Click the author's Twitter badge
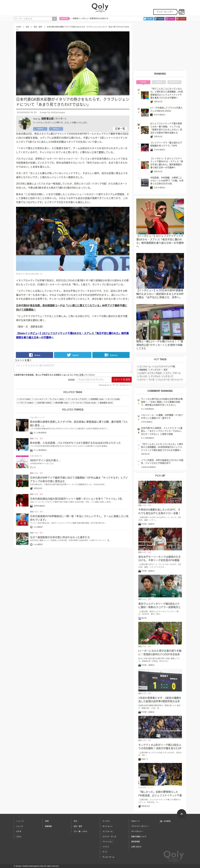Viewport: 200px width, 868px height. [40, 129]
